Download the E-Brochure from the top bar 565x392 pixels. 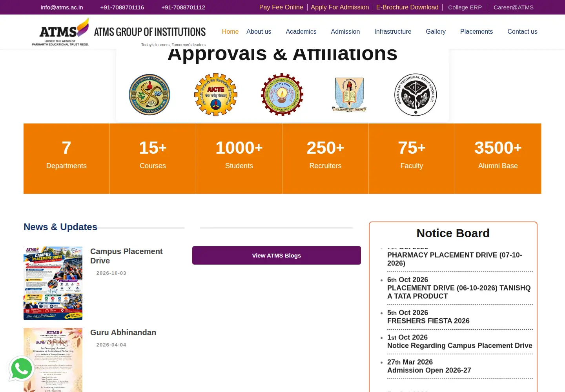[407, 7]
